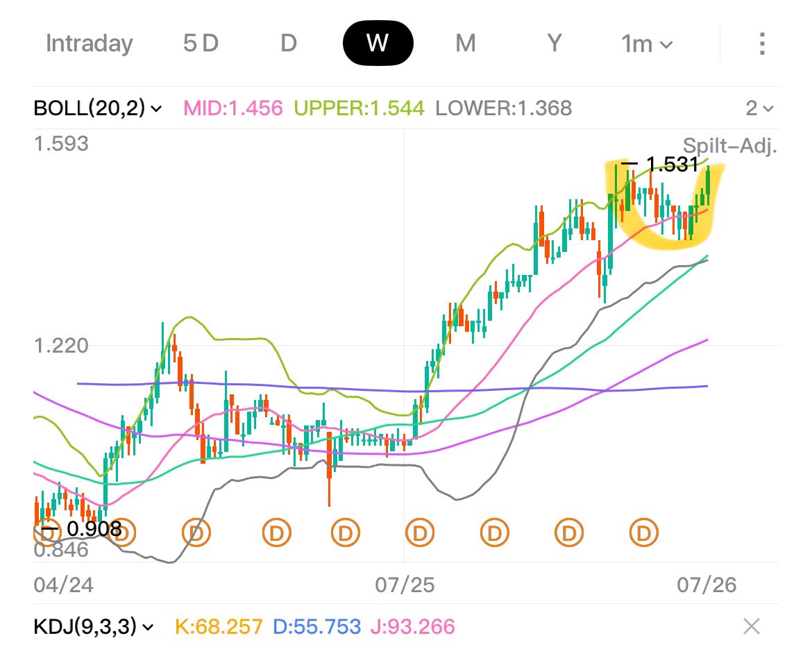Click the D:55.753 KDJ value
The image size is (812, 647).
(316, 627)
